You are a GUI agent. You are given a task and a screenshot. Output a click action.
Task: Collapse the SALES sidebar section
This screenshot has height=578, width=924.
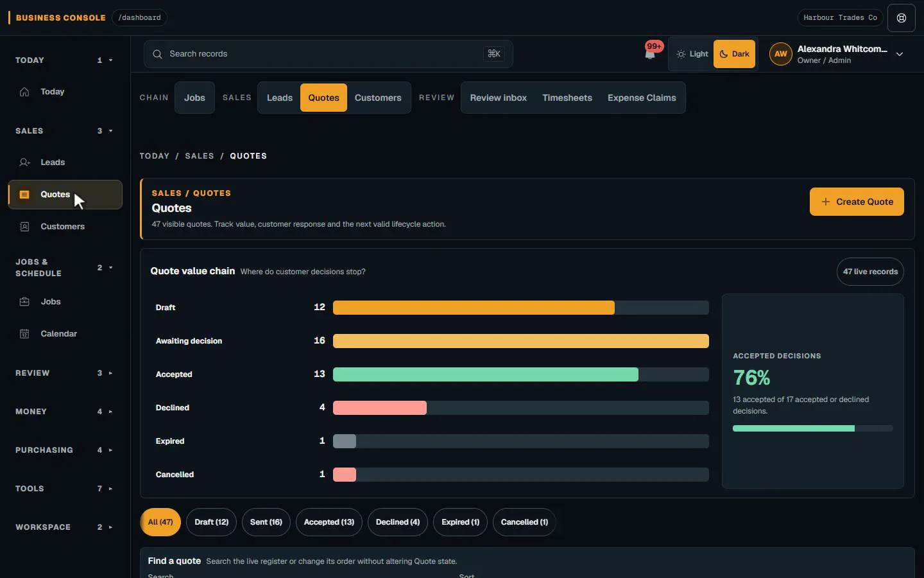(x=65, y=131)
